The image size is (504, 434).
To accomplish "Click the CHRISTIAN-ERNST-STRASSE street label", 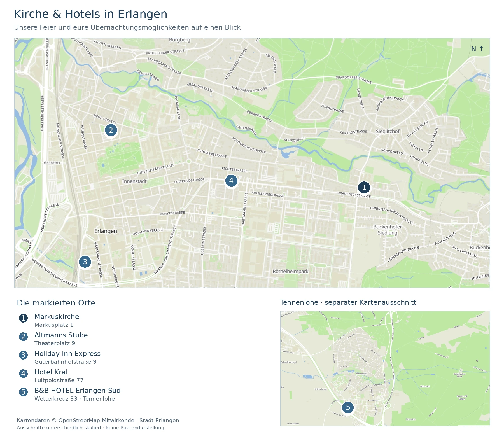I will pos(391,215).
